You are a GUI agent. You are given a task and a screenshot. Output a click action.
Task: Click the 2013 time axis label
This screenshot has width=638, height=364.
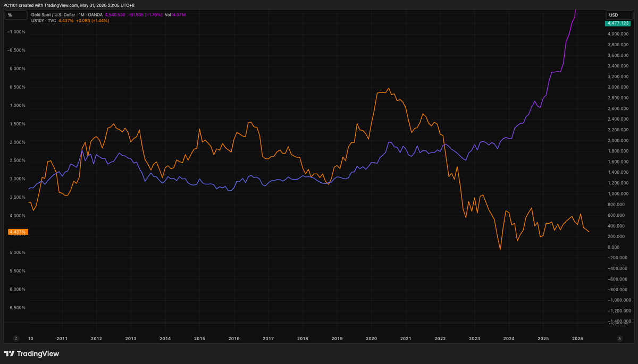pos(131,338)
